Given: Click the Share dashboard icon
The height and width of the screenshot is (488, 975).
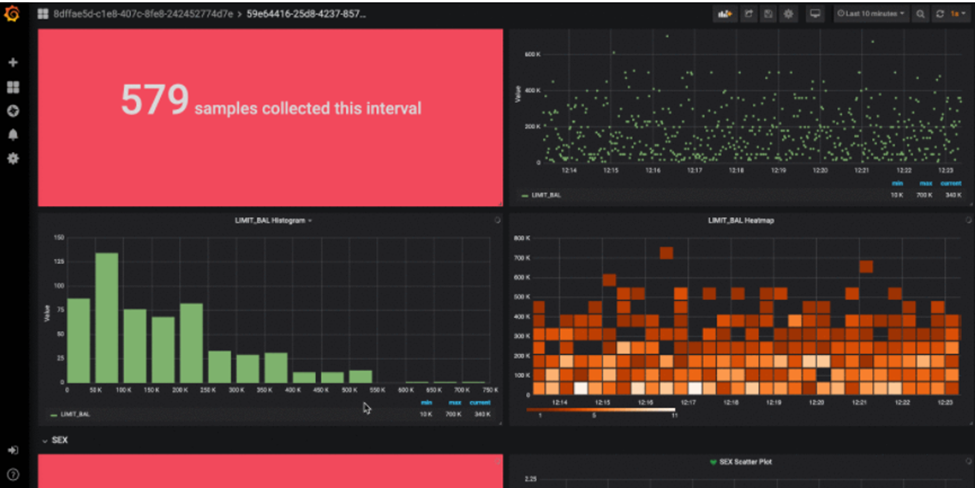Looking at the screenshot, I should coord(747,14).
